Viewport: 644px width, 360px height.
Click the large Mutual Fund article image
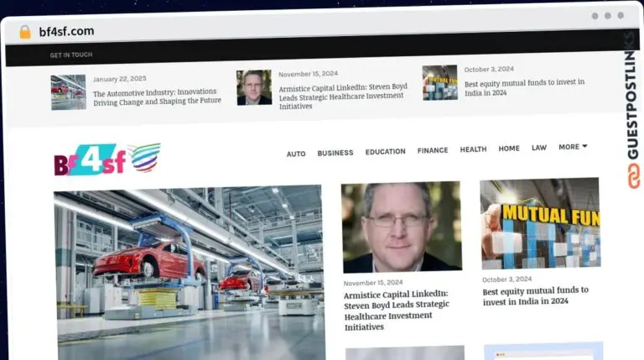pyautogui.click(x=540, y=223)
